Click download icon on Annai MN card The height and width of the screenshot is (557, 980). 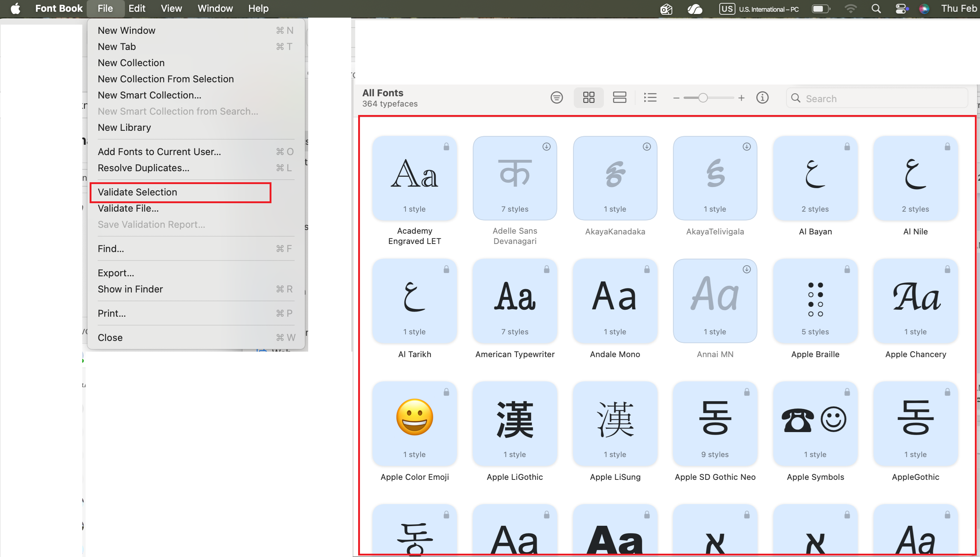click(x=746, y=269)
